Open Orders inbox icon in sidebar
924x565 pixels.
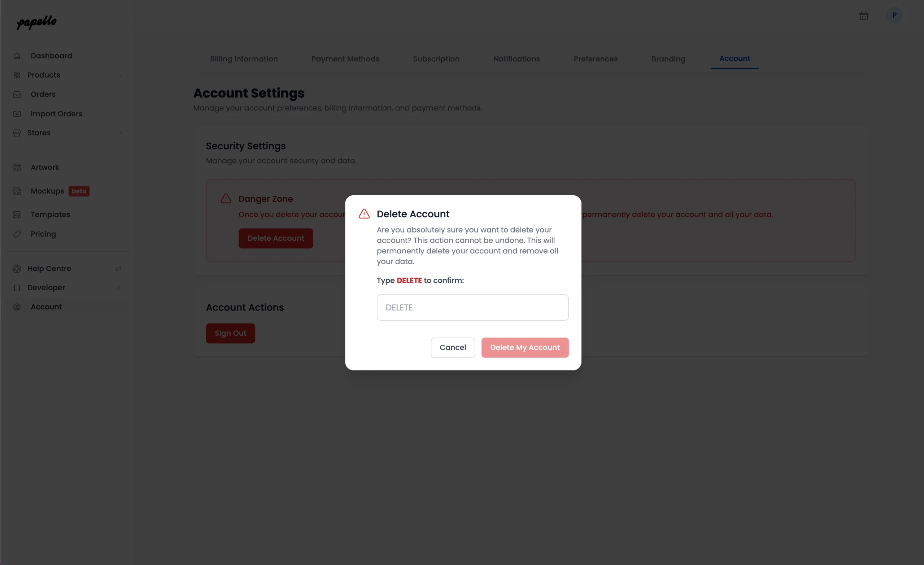point(17,95)
